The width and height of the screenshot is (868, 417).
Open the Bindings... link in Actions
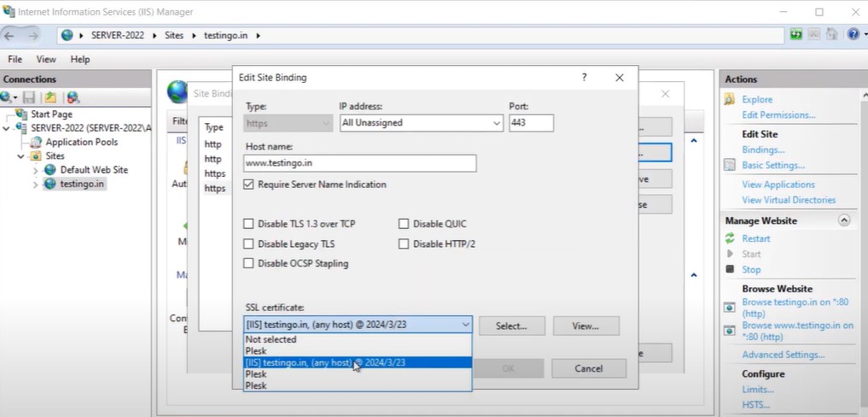[763, 150]
